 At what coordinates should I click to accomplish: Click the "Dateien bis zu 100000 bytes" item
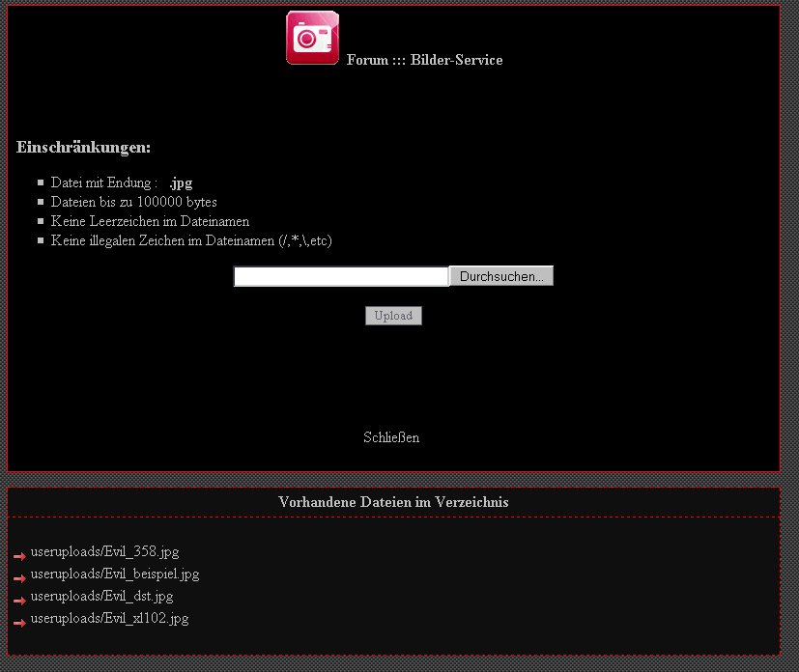(133, 202)
